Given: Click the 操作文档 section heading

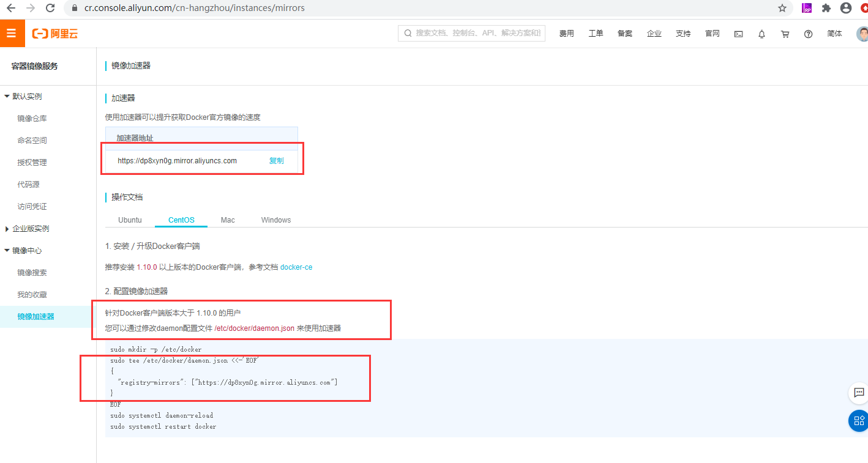Looking at the screenshot, I should [x=127, y=197].
